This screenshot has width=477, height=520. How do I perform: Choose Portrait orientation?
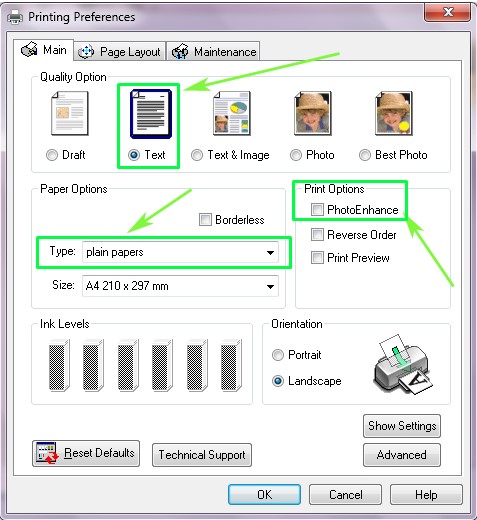click(278, 355)
